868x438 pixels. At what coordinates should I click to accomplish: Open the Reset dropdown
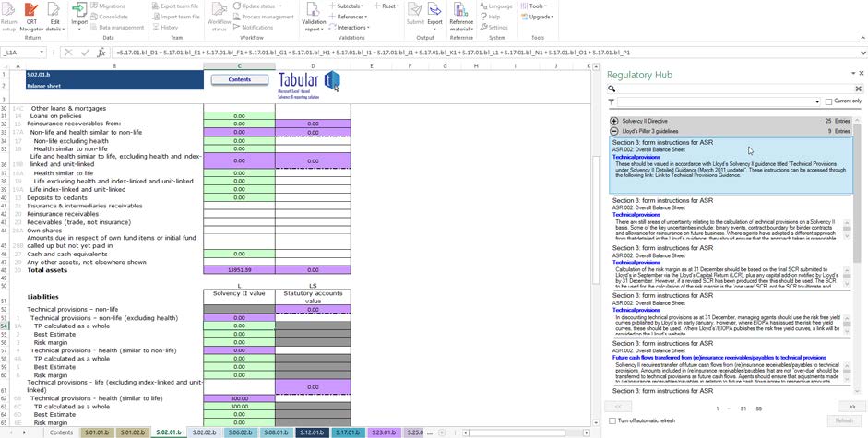click(386, 6)
